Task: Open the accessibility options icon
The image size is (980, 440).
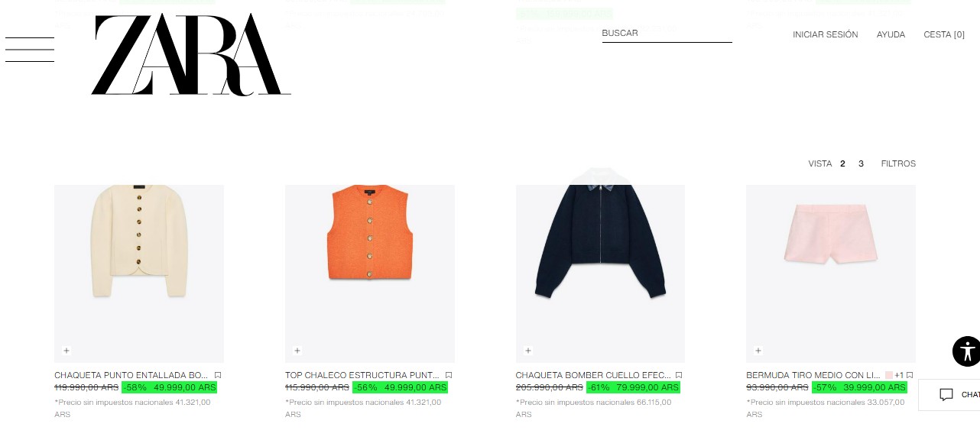Action: click(x=966, y=351)
